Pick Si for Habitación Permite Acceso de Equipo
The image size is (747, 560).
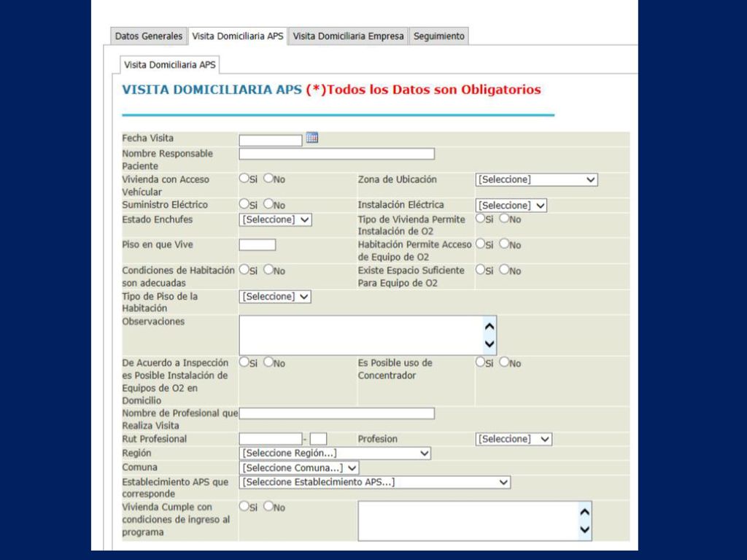[x=480, y=244]
